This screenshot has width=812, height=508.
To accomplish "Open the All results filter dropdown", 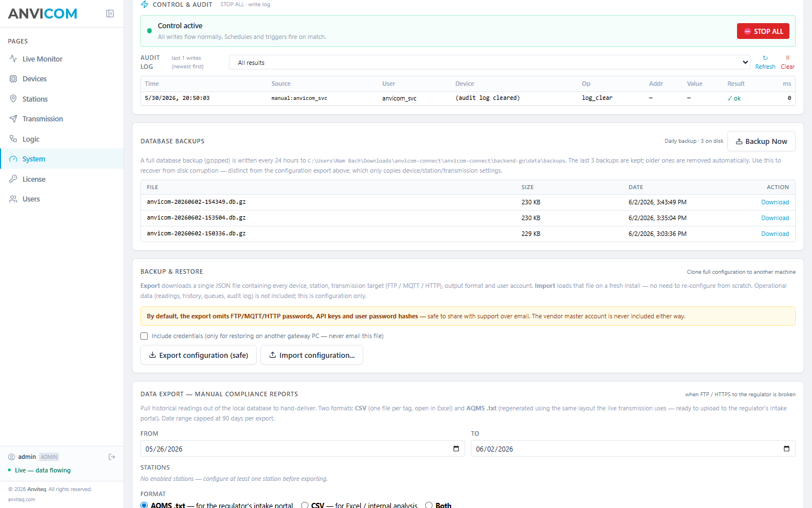I will 489,62.
